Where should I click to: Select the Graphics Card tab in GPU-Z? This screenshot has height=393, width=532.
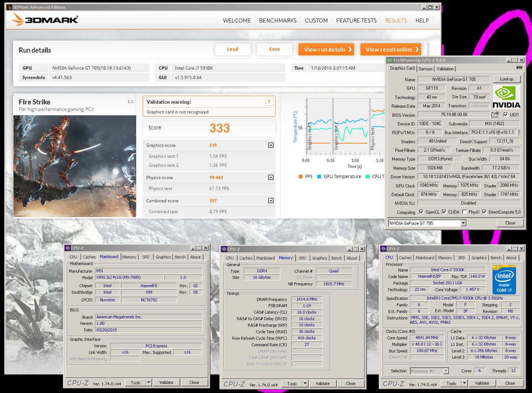click(402, 68)
